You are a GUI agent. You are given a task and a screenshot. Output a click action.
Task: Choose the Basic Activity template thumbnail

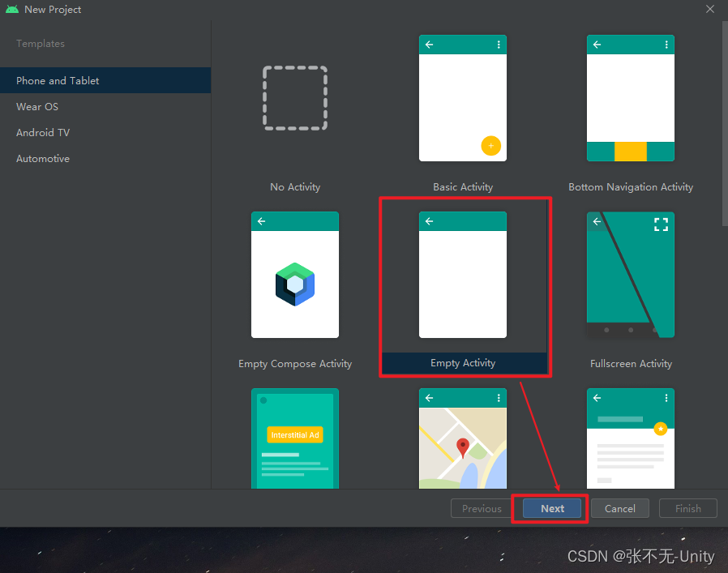pos(463,98)
